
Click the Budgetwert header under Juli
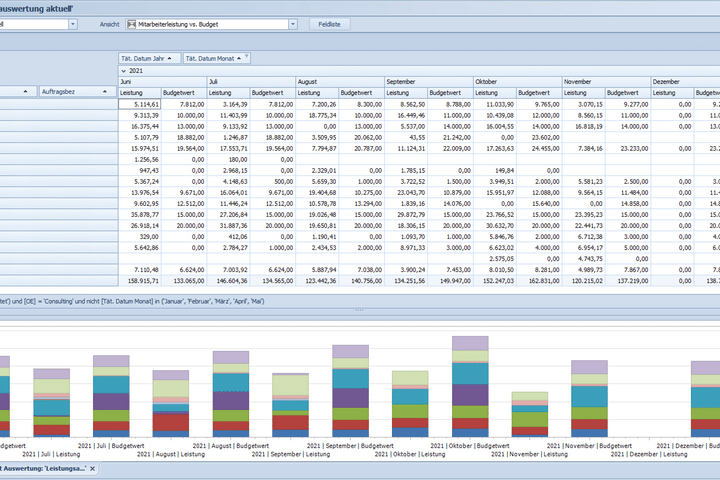[x=272, y=92]
